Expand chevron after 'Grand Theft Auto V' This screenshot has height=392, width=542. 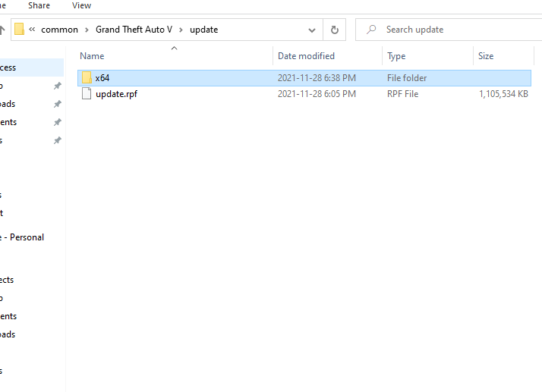pos(181,30)
